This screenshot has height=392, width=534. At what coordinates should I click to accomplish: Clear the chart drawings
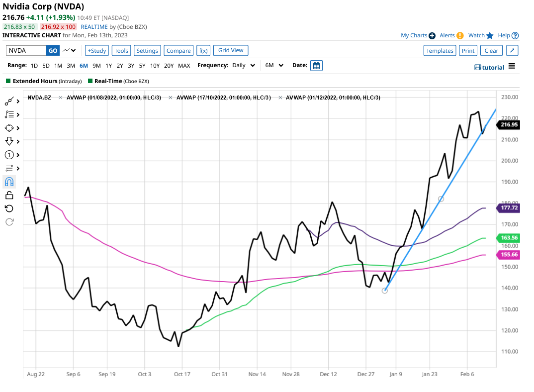coord(491,50)
